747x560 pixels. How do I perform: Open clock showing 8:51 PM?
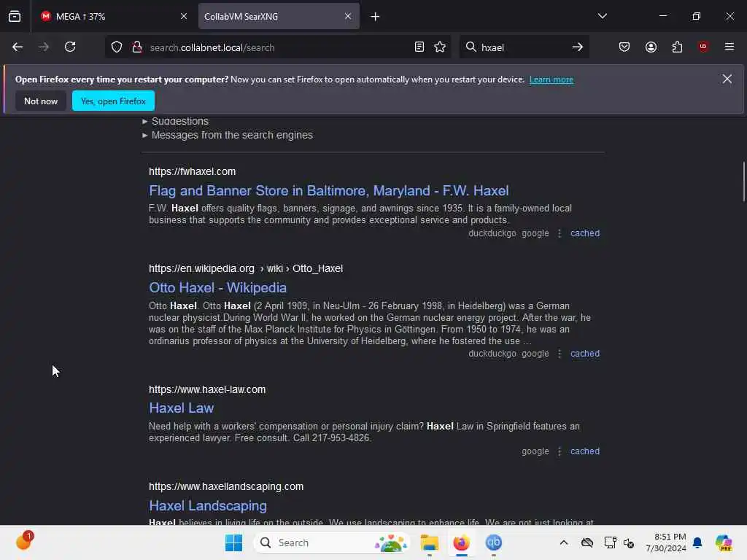pyautogui.click(x=665, y=542)
